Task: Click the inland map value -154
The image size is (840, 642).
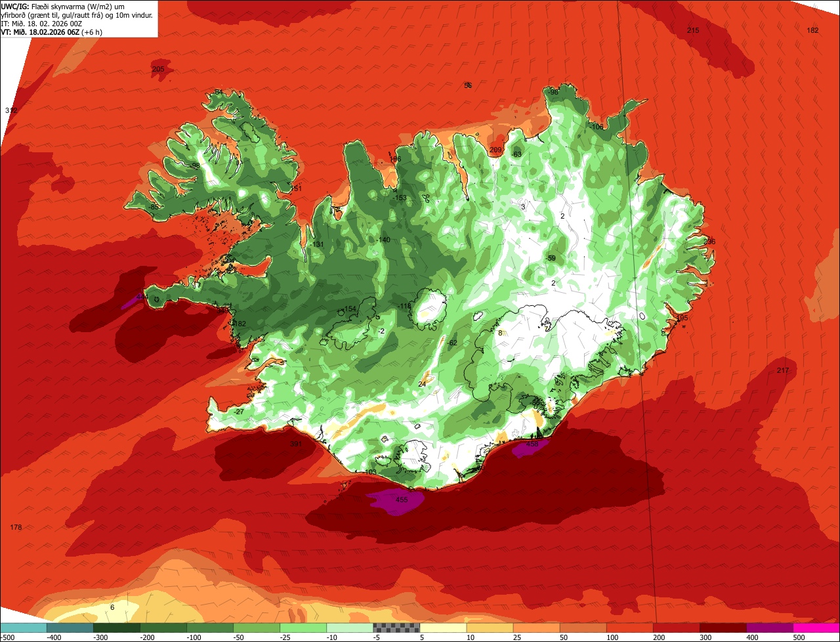Action: (348, 309)
